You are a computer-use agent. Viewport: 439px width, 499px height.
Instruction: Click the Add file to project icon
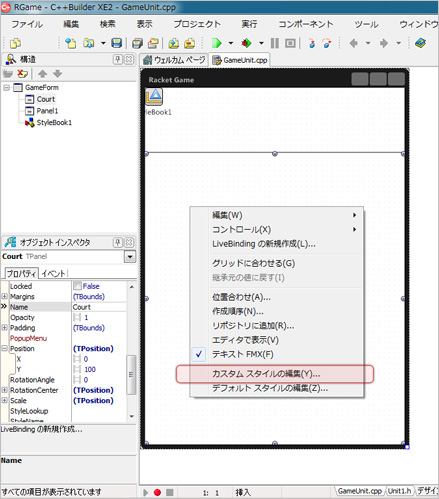pyautogui.click(x=173, y=43)
